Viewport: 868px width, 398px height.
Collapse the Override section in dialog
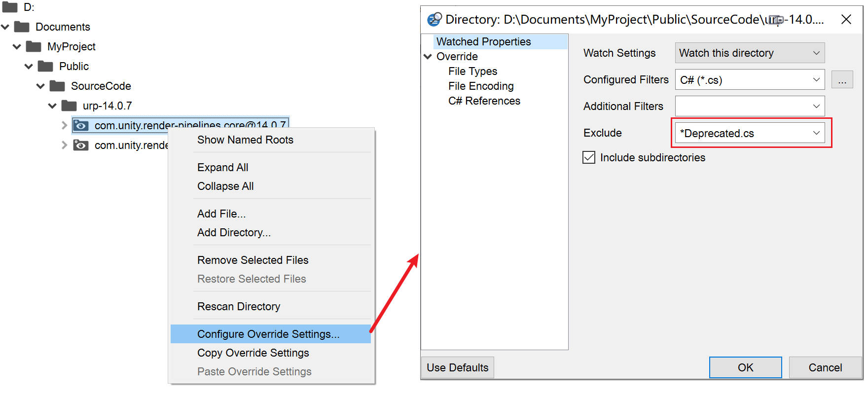[428, 57]
